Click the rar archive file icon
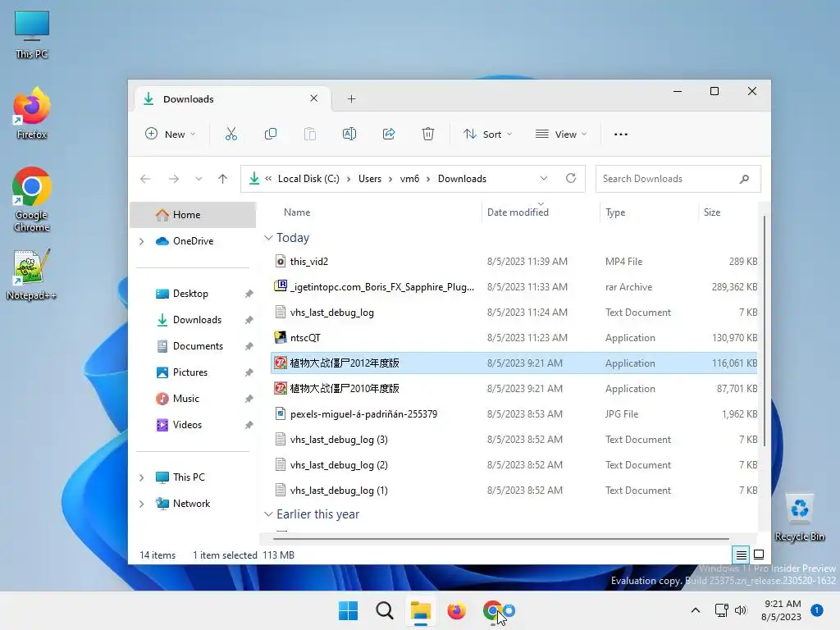The image size is (840, 630). click(x=281, y=286)
